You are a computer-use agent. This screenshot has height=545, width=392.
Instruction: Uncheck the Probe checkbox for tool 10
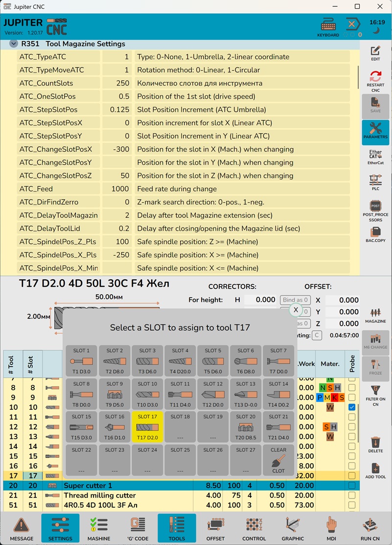coord(351,407)
